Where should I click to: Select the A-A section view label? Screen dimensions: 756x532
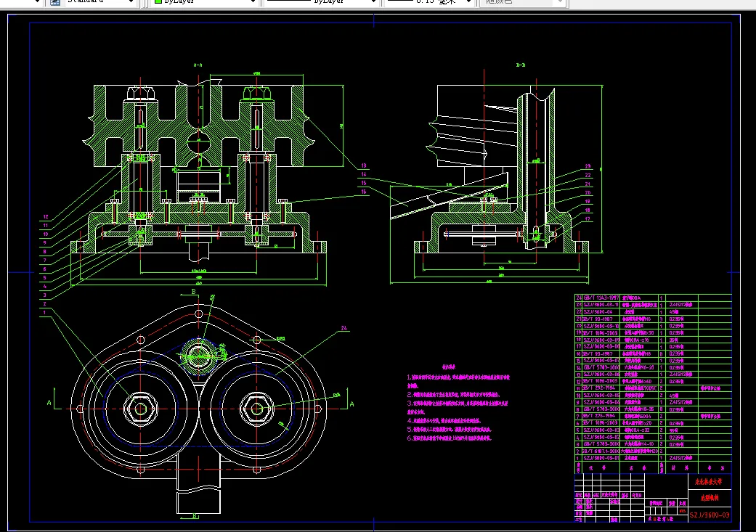[198, 65]
